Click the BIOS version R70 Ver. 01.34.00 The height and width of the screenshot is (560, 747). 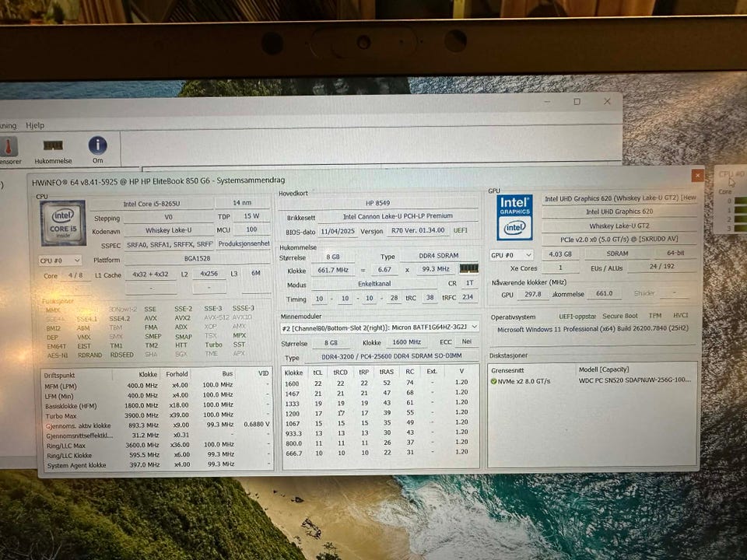[x=418, y=230]
